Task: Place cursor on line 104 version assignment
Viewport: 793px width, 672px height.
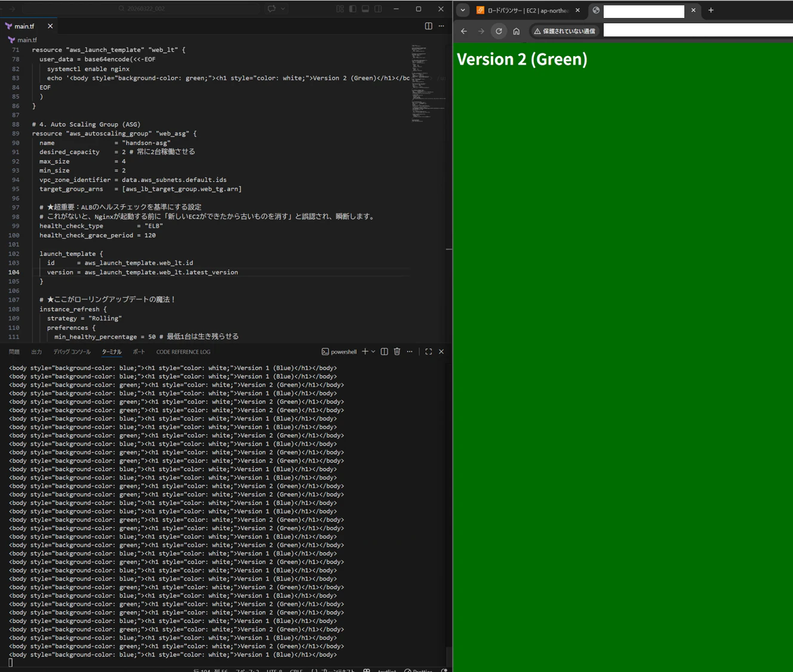Action: coord(143,272)
